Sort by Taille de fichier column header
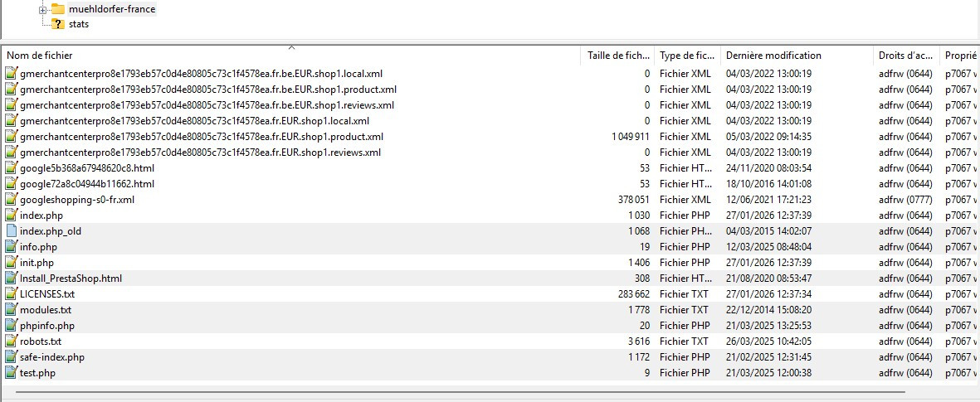 click(x=618, y=56)
